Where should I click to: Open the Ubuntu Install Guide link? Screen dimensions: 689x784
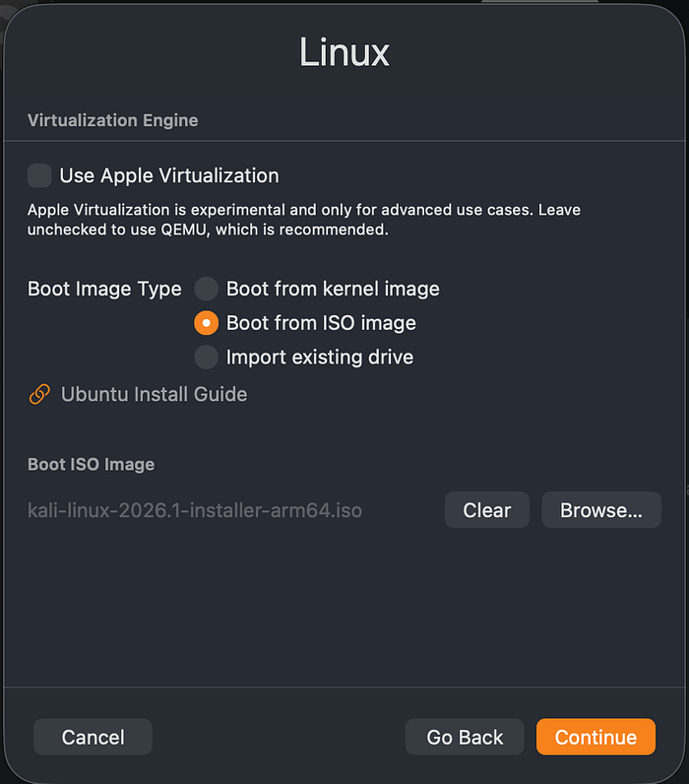tap(154, 394)
